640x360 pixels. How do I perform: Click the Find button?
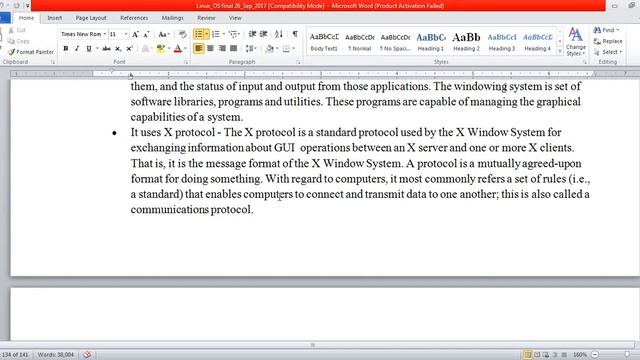point(606,30)
